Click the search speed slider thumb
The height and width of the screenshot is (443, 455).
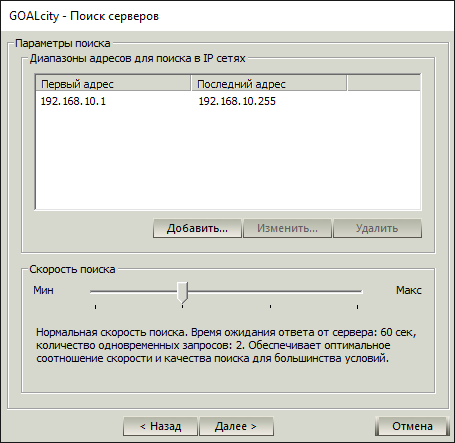tap(182, 293)
